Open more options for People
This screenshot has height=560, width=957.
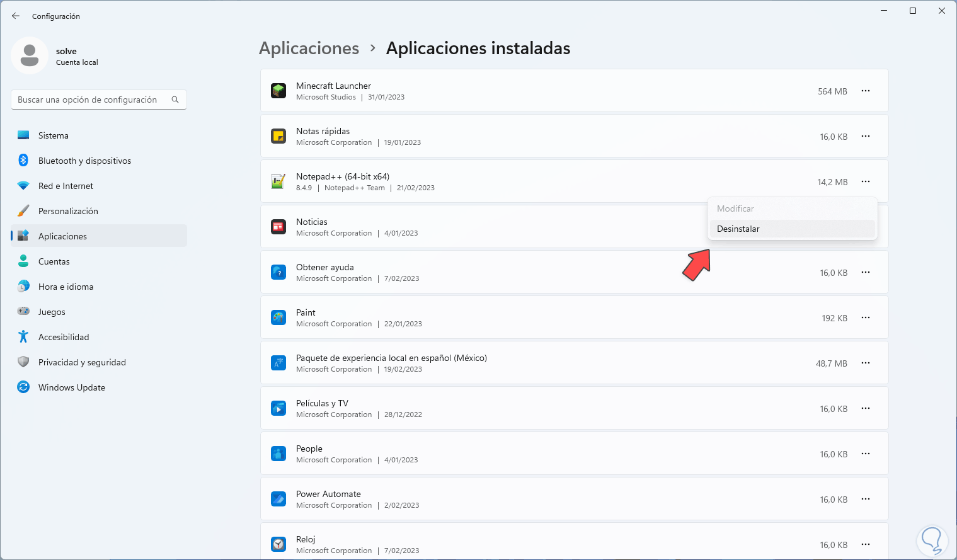point(866,454)
